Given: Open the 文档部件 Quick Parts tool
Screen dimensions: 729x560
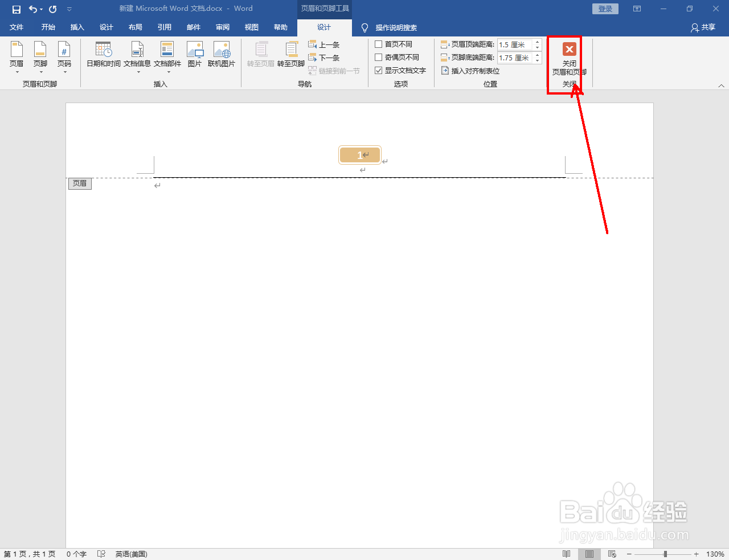Looking at the screenshot, I should pyautogui.click(x=167, y=55).
